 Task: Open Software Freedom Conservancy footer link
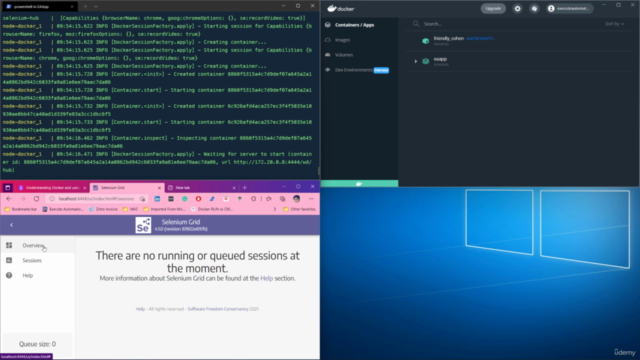(218, 309)
